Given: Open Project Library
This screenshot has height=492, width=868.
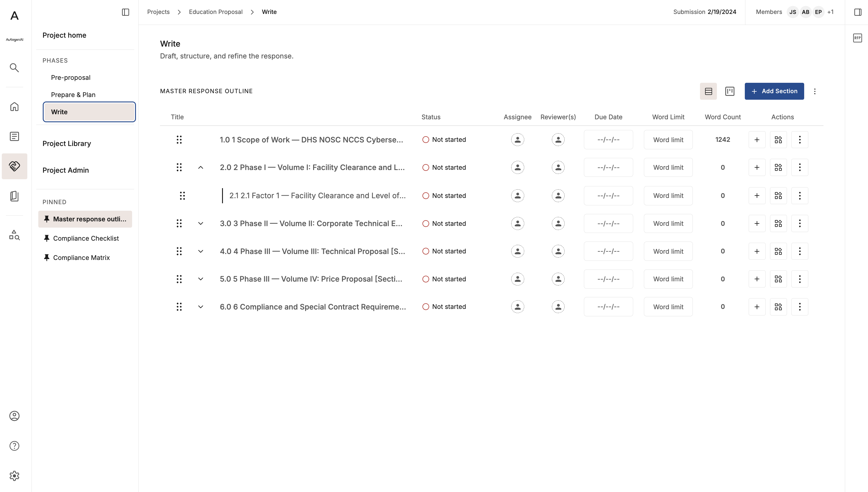Looking at the screenshot, I should coord(66,144).
